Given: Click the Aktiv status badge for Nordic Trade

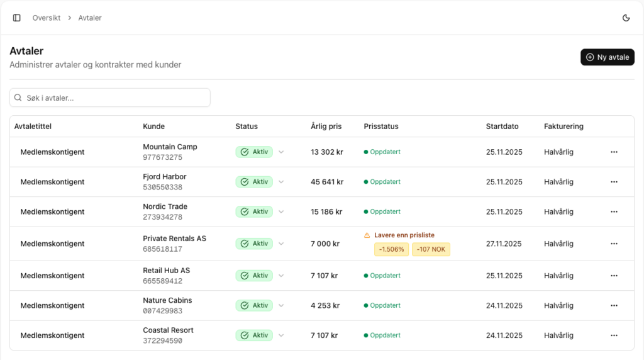Looking at the screenshot, I should pyautogui.click(x=255, y=212).
